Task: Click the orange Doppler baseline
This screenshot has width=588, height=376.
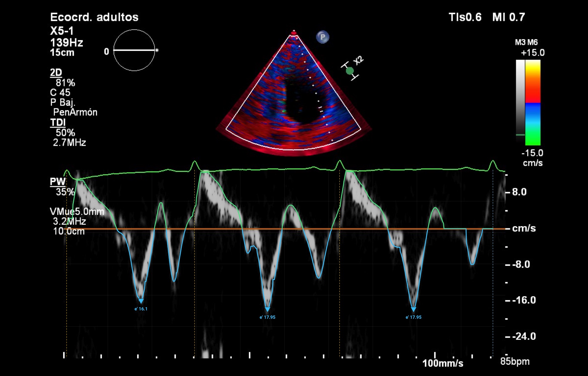Action: (x=285, y=229)
